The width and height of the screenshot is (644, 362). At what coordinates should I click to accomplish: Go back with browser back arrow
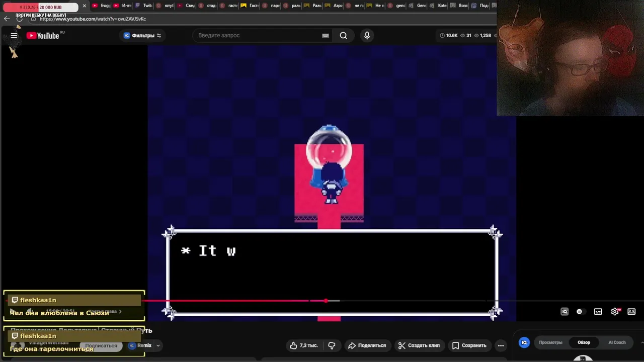point(7,19)
